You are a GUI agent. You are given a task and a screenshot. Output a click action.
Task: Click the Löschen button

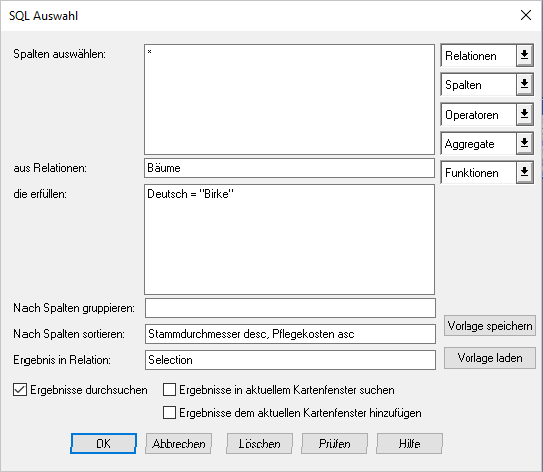pos(259,443)
